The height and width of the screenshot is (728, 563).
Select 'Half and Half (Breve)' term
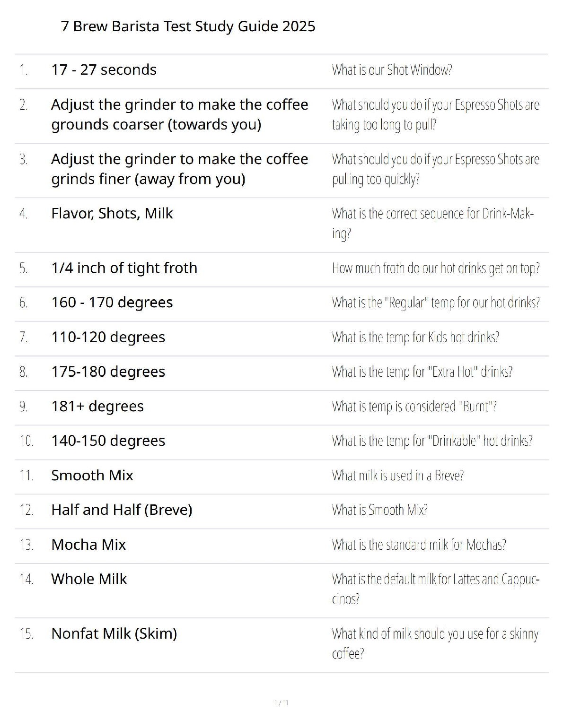click(x=122, y=510)
